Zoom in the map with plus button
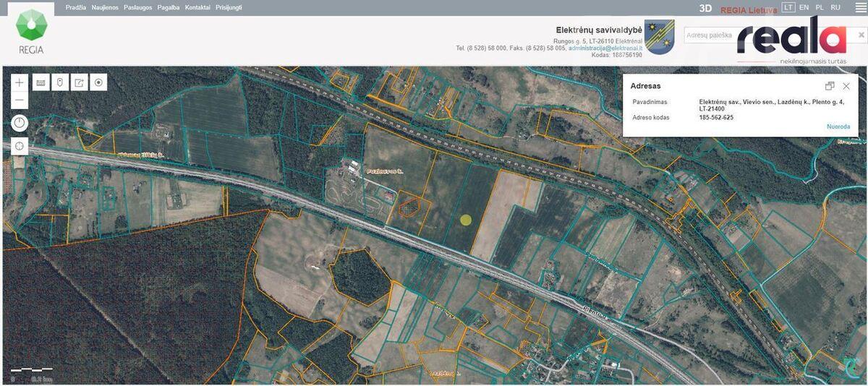This screenshot has height=386, width=868. (20, 82)
